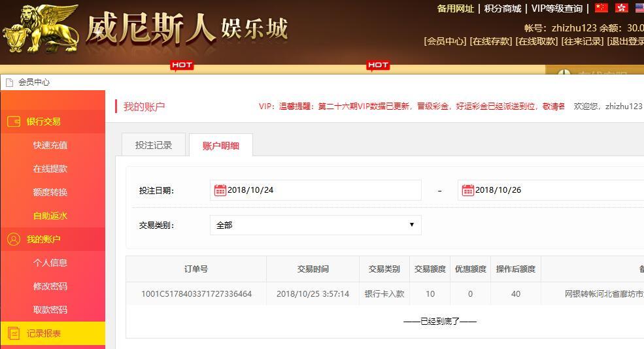Open the end date calendar icon

(x=468, y=190)
